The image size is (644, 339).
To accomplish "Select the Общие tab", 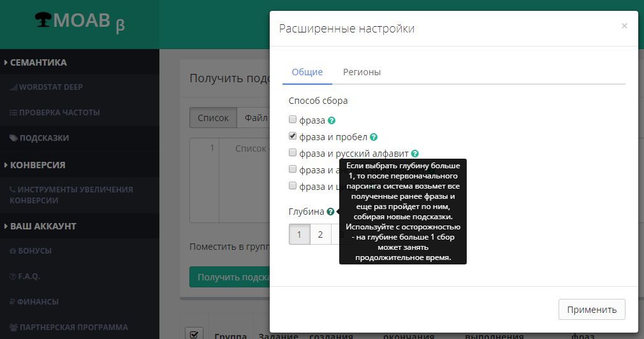I will click(307, 73).
